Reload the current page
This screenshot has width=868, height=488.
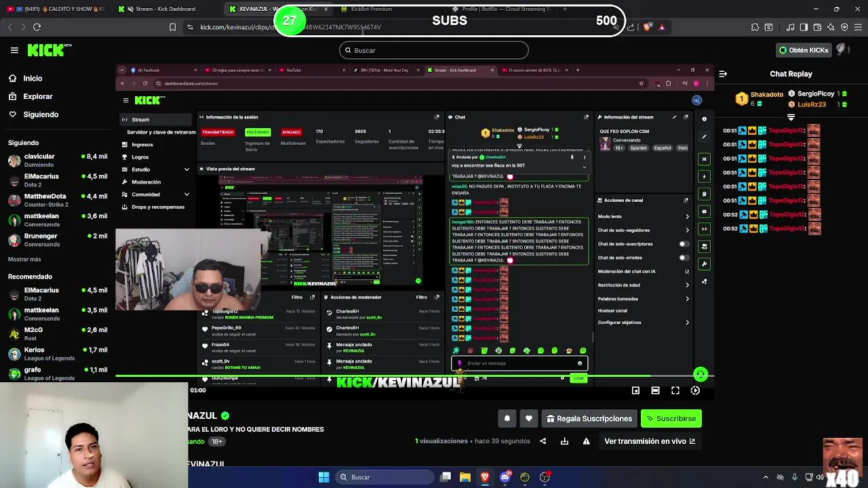(37, 27)
